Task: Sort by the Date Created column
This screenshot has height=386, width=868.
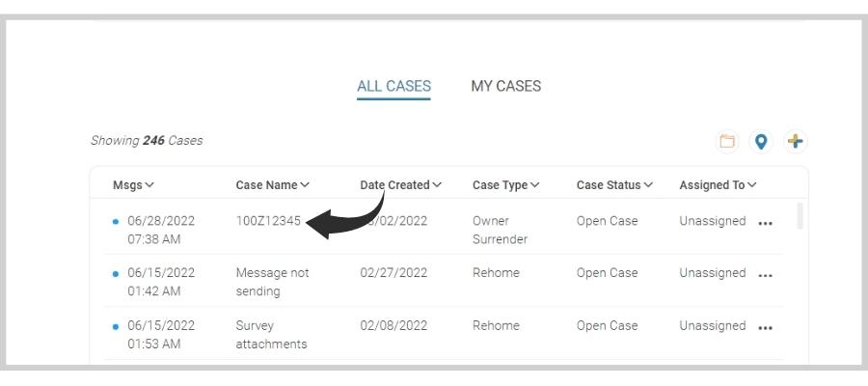Action: pyautogui.click(x=401, y=185)
